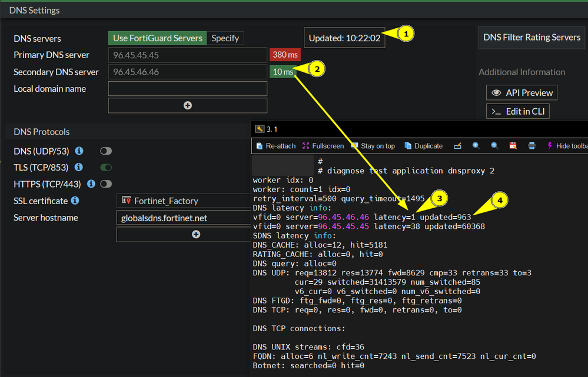The height and width of the screenshot is (377, 588).
Task: Open the SSL certificate Fortinet_Factory dropdown
Action: click(184, 201)
